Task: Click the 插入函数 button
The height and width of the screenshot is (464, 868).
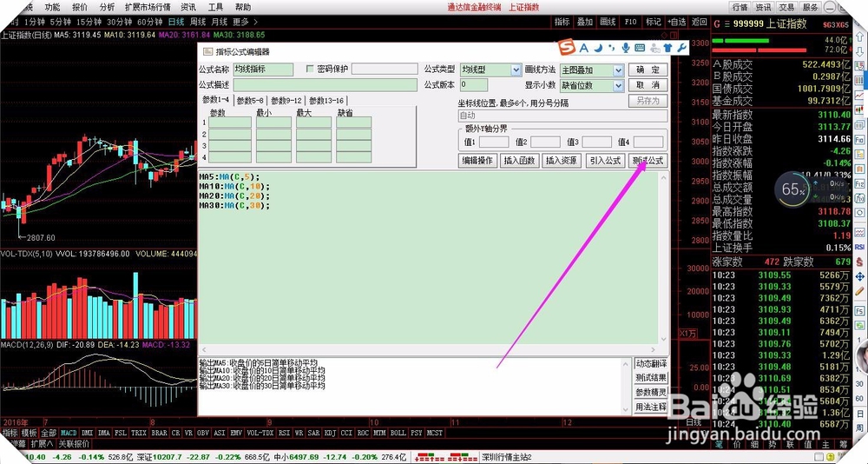Action: 519,161
